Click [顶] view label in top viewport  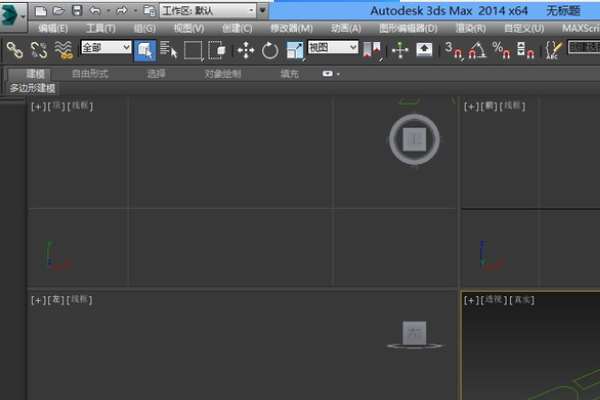coord(57,106)
